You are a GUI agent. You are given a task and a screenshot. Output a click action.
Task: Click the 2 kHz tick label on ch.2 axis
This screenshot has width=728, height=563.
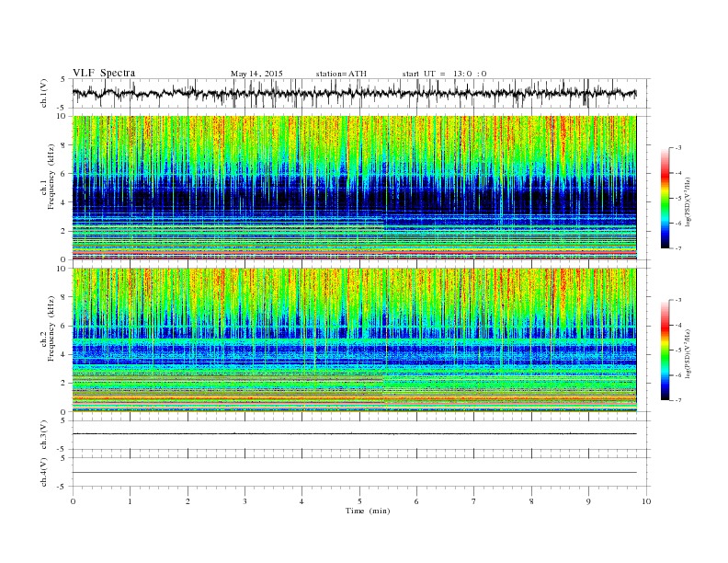click(x=64, y=383)
